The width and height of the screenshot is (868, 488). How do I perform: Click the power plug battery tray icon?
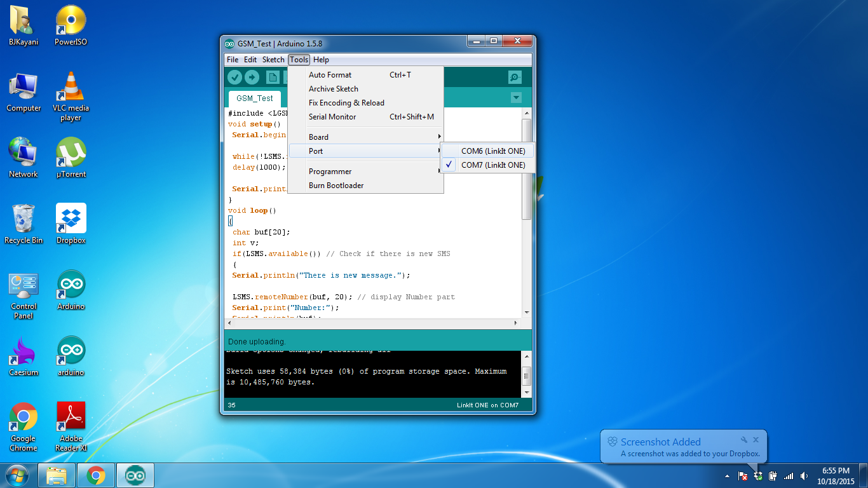[x=773, y=476]
